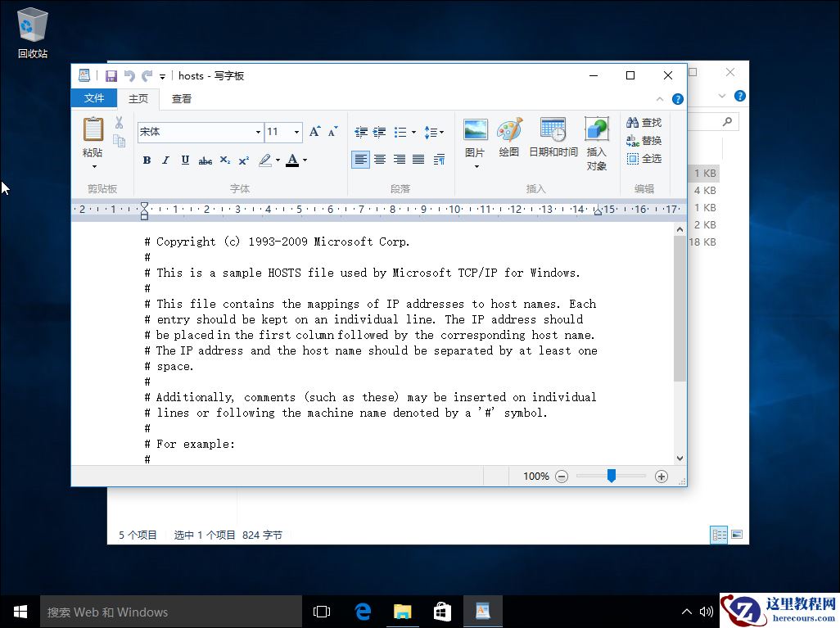Toggle bold formatting
Viewport: 840px width, 628px height.
click(147, 160)
